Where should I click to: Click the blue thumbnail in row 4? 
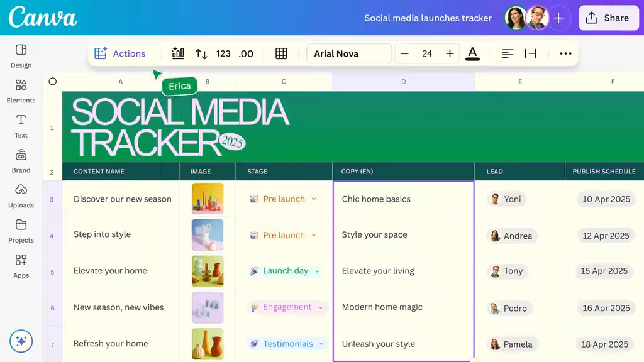(208, 235)
